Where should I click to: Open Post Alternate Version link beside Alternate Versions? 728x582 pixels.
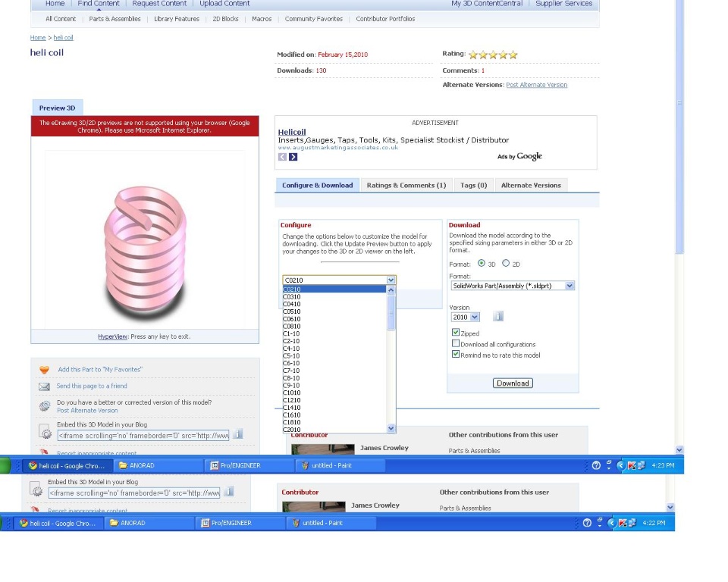(537, 85)
